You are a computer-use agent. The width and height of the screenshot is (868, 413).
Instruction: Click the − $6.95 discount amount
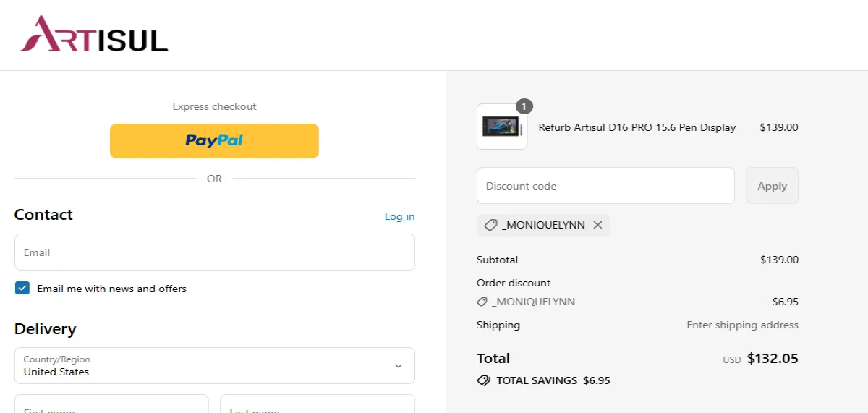(x=780, y=302)
